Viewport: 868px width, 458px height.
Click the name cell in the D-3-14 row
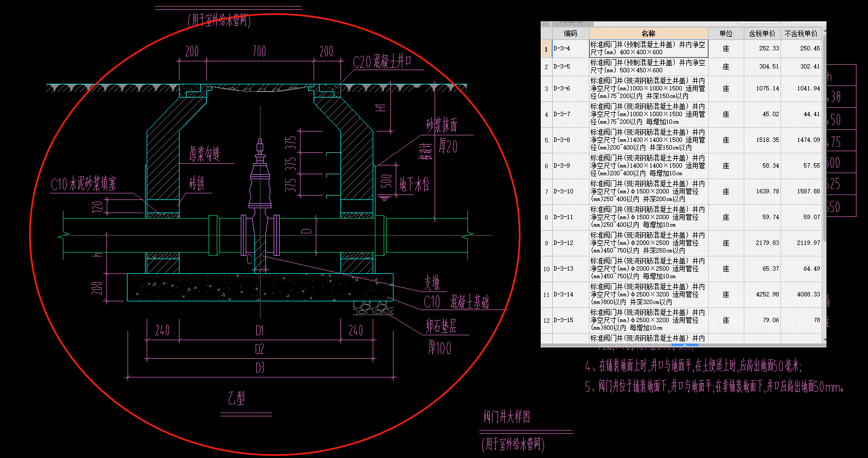coord(649,295)
